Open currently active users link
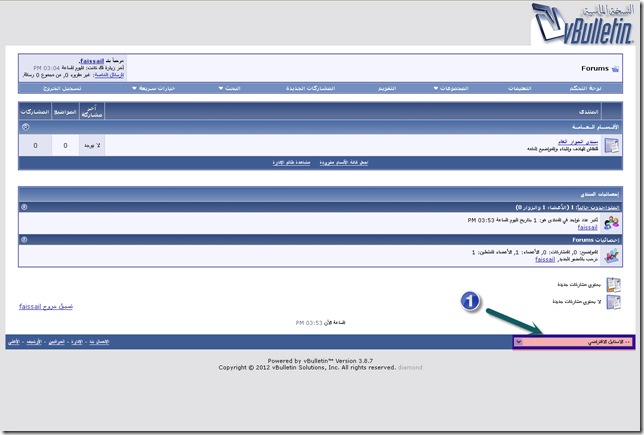Screen dimensions: 644x435 (x=598, y=207)
